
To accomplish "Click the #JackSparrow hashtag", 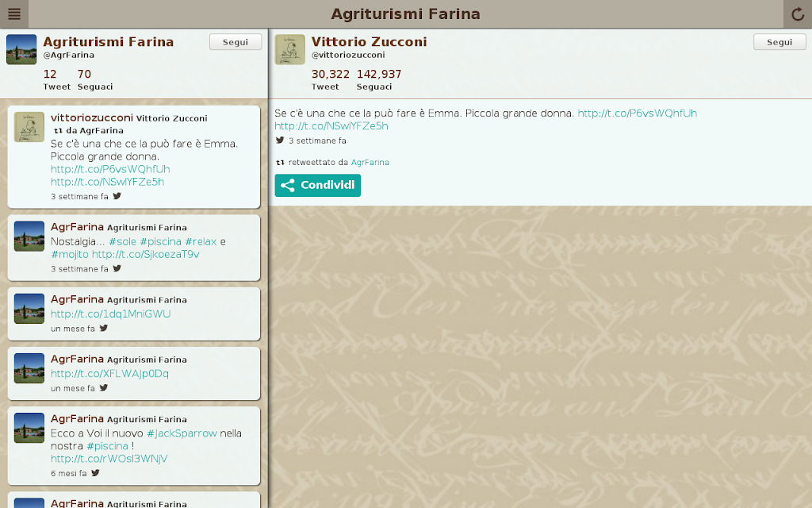I will click(182, 433).
